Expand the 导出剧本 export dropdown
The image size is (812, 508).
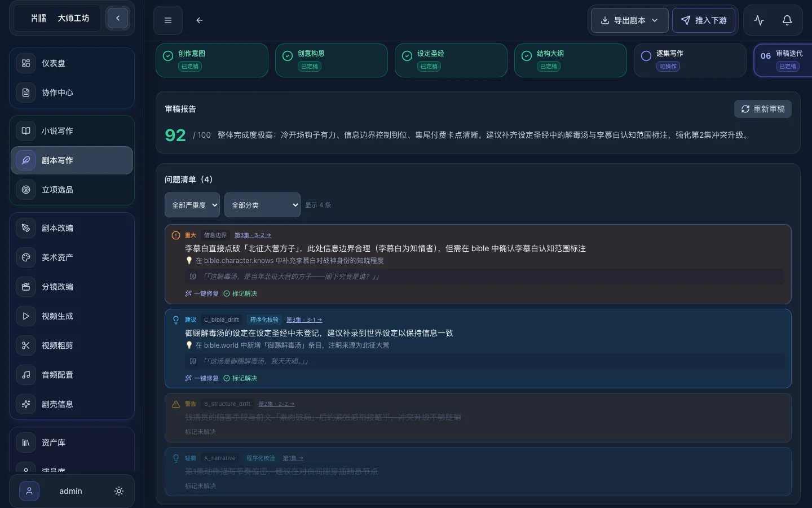[630, 20]
